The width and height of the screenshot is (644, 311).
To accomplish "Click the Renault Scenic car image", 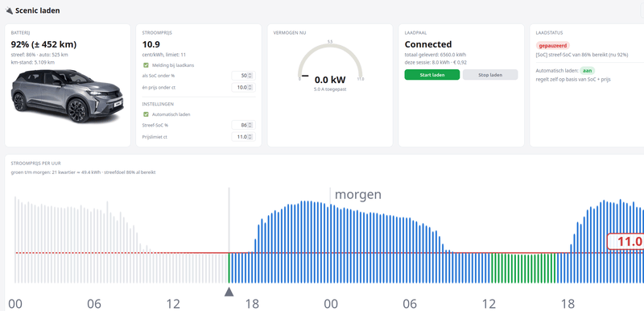I will pyautogui.click(x=67, y=96).
